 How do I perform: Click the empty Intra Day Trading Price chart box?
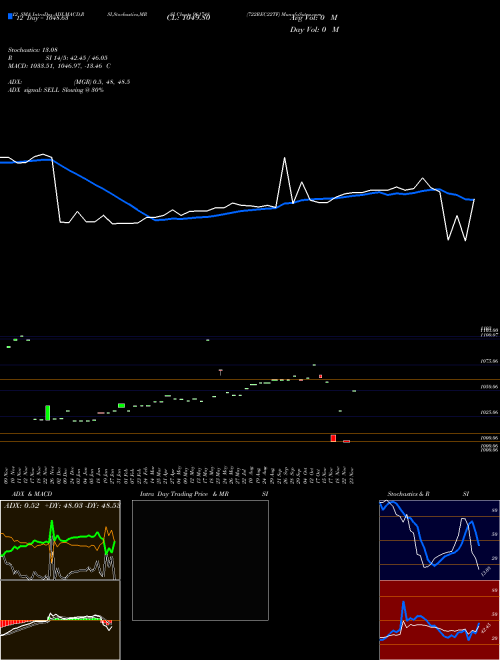pos(200,560)
